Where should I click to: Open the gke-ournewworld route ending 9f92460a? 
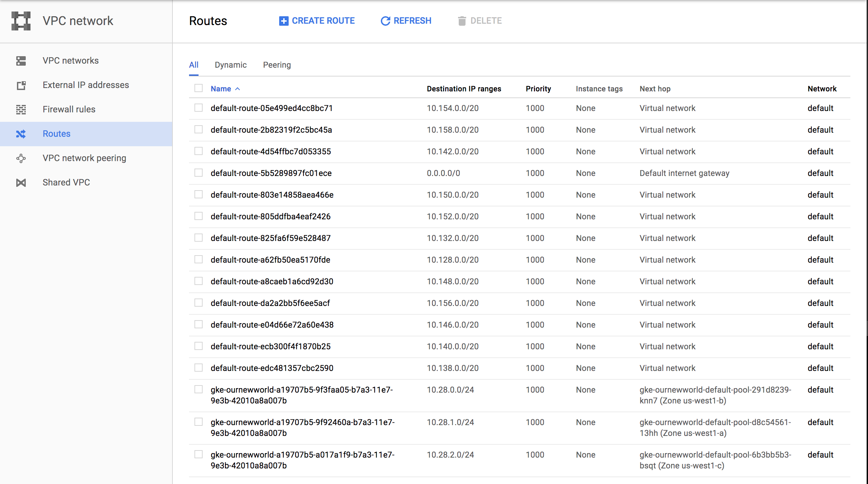click(x=303, y=428)
